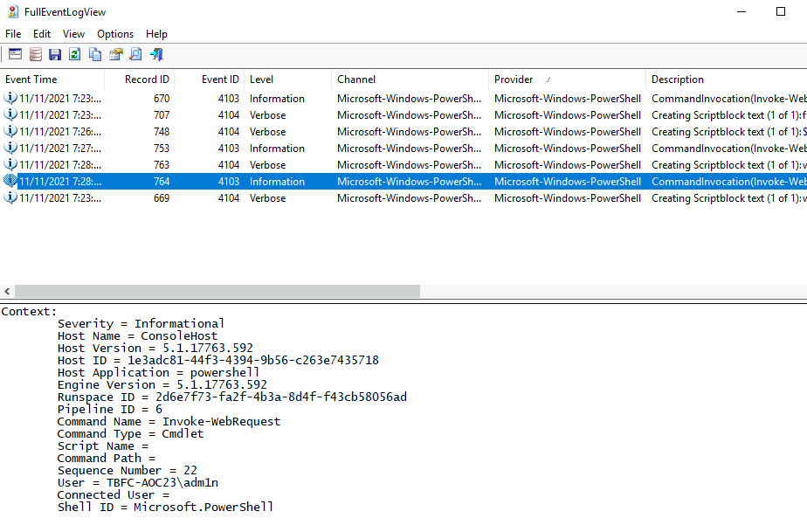
Task: Open the Help menu
Action: tap(156, 34)
